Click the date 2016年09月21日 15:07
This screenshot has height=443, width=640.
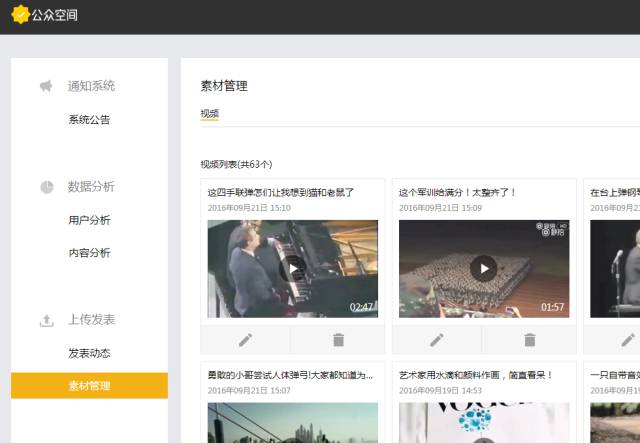coord(249,390)
